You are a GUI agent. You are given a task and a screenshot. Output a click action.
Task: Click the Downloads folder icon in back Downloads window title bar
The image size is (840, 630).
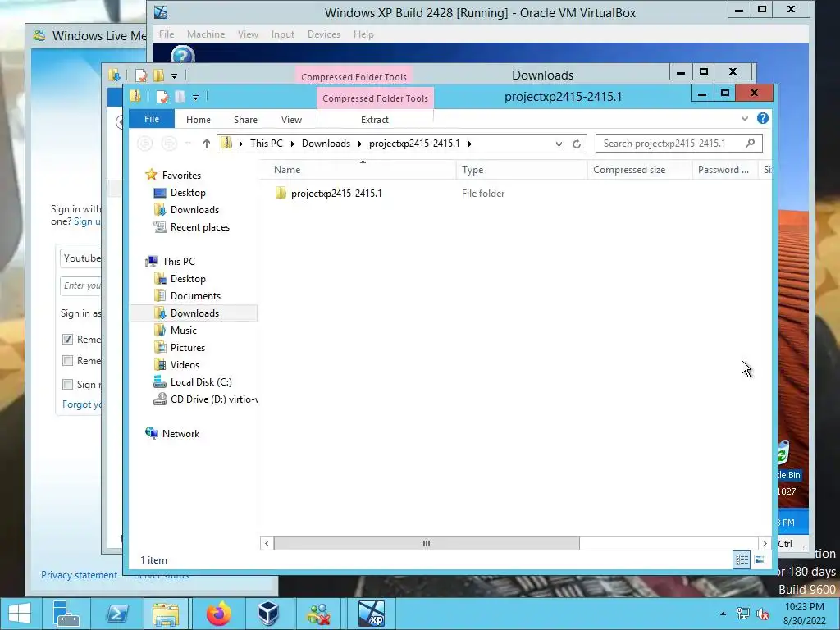[114, 75]
